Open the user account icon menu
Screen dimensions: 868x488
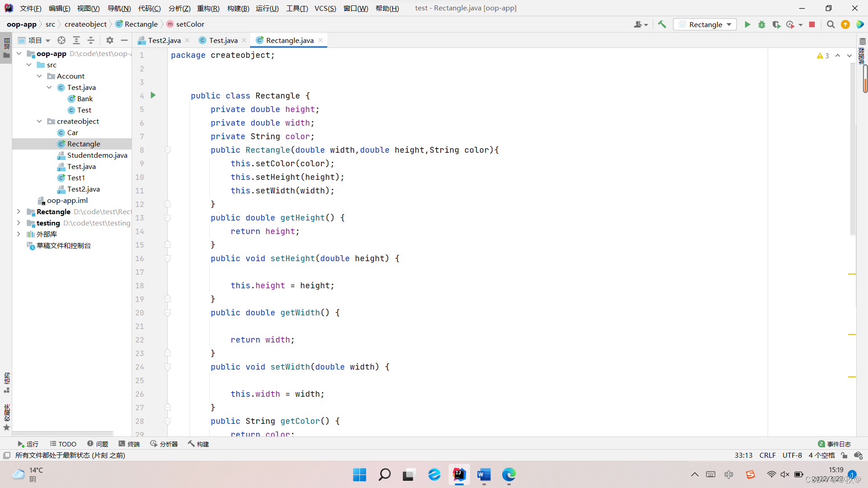point(641,24)
